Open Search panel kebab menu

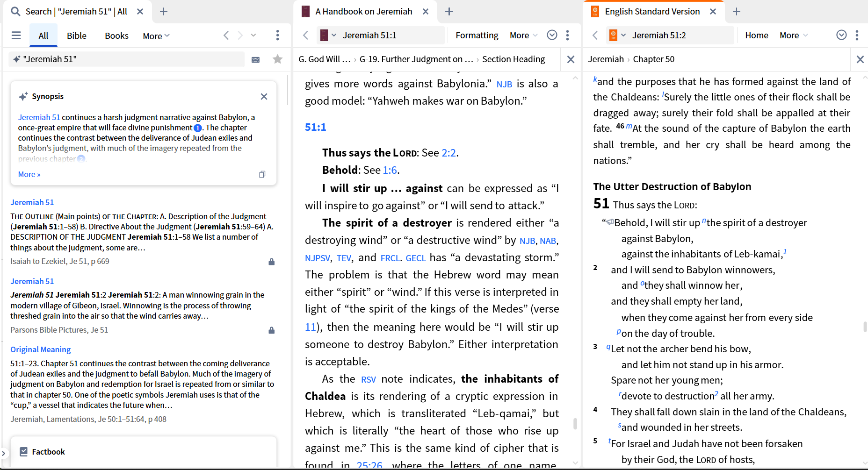click(x=277, y=36)
